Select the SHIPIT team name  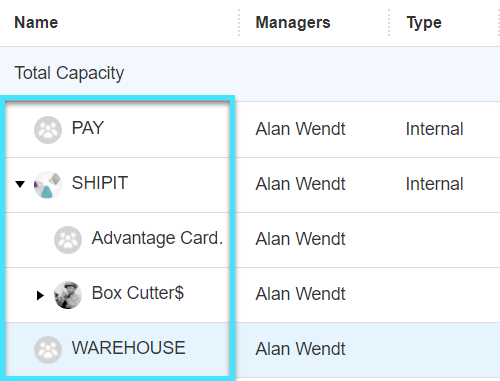click(100, 183)
